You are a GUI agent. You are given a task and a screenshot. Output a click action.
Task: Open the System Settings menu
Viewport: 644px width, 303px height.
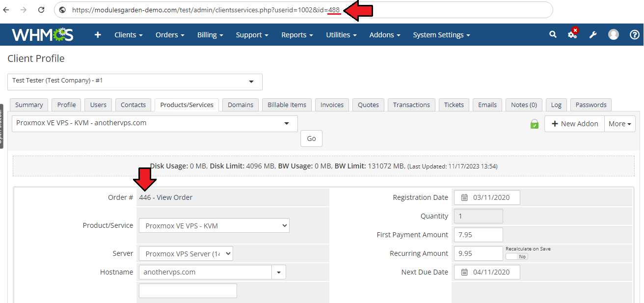pos(441,35)
